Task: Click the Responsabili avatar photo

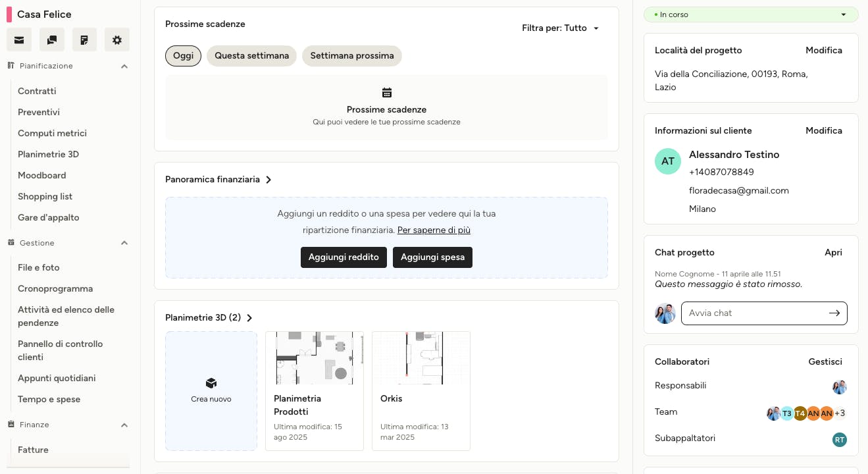Action: click(x=840, y=387)
